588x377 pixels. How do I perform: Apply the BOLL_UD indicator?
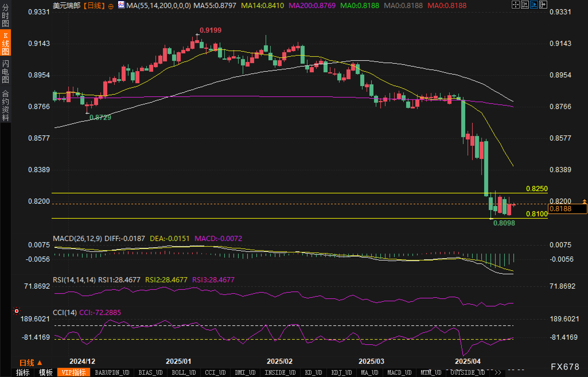coord(184,372)
